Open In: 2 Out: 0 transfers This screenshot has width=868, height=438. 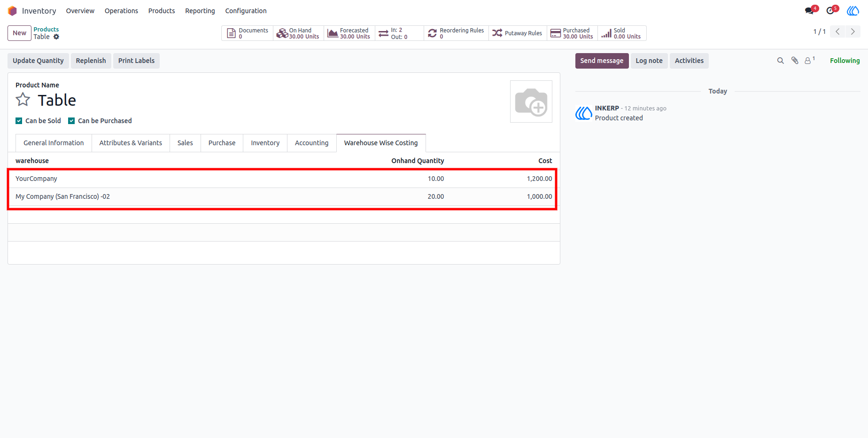tap(399, 33)
